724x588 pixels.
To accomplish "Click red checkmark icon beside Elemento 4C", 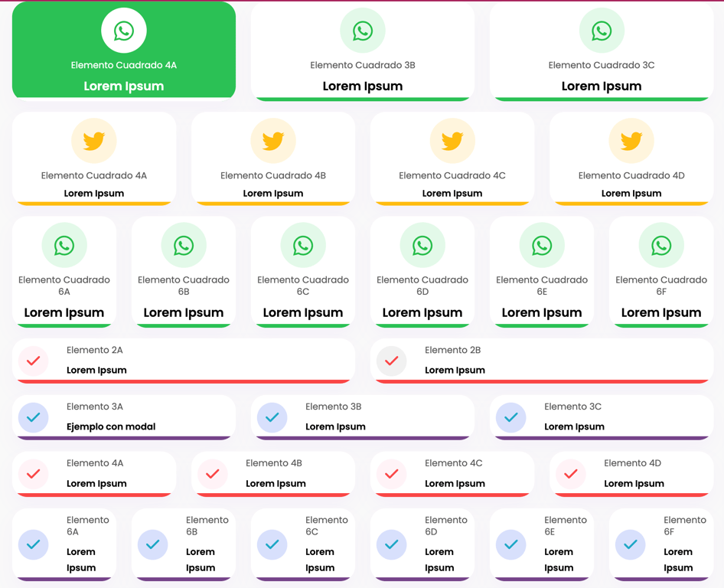I will pos(392,474).
